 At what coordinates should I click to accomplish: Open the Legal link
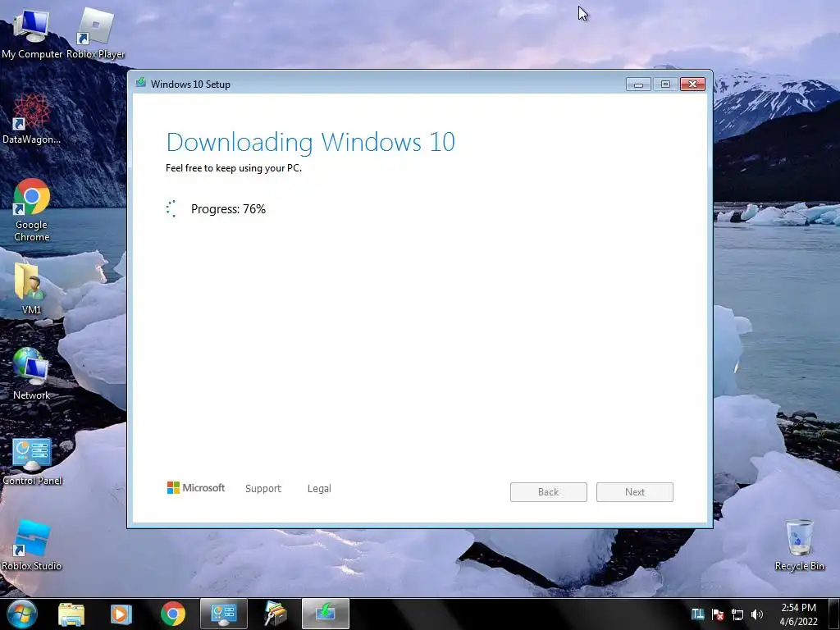(x=319, y=489)
